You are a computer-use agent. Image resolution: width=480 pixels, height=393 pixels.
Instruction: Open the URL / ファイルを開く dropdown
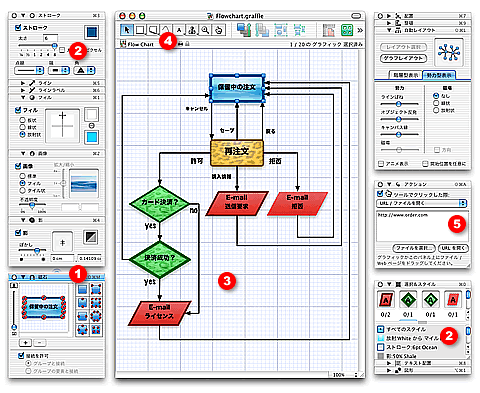(x=422, y=203)
